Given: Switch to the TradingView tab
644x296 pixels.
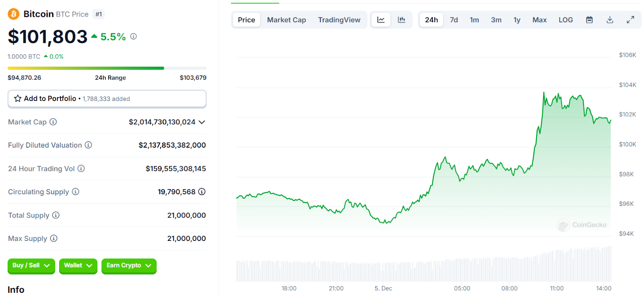Looking at the screenshot, I should [x=339, y=20].
